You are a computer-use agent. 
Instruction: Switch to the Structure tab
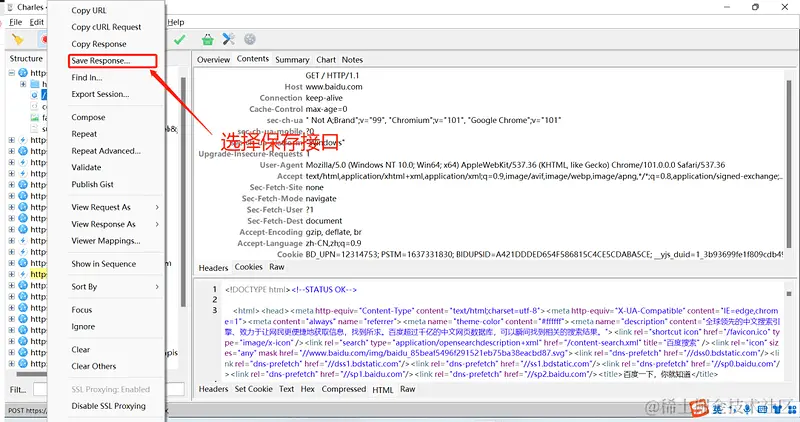point(26,59)
